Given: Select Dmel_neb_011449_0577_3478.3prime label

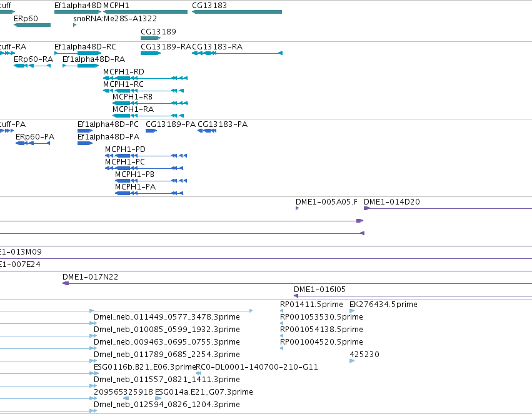Looking at the screenshot, I should tap(166, 317).
